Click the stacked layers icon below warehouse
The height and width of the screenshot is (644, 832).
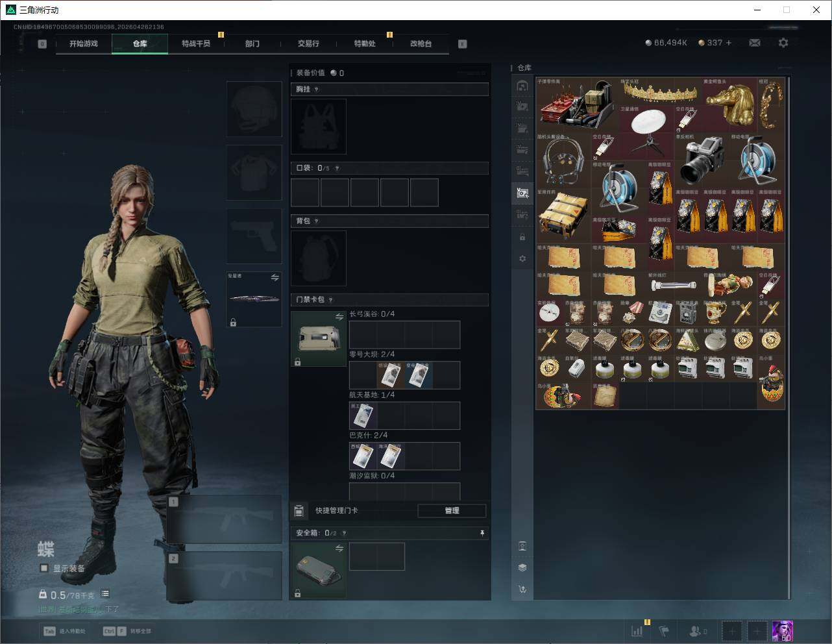pos(522,567)
